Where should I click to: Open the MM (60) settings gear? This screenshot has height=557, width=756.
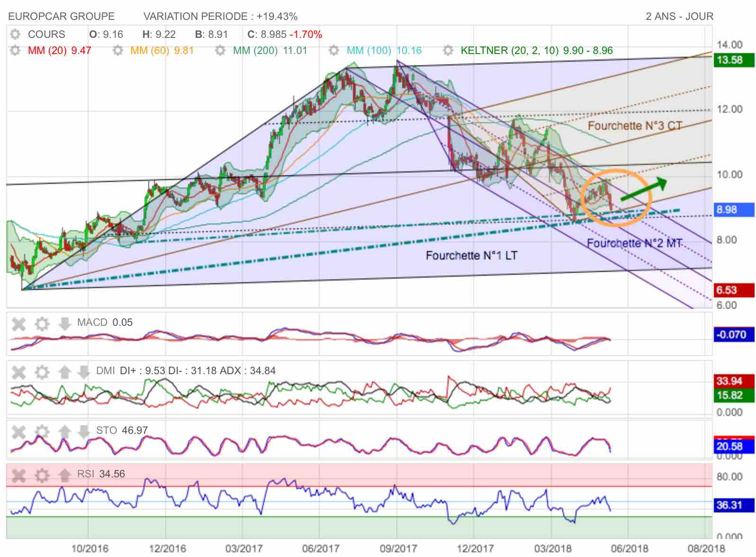(x=118, y=50)
